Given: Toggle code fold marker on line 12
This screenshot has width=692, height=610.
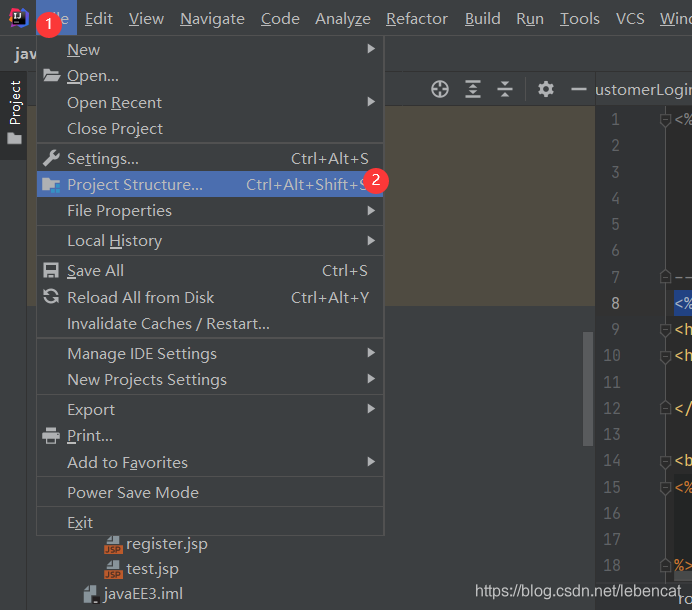Looking at the screenshot, I should coord(666,408).
